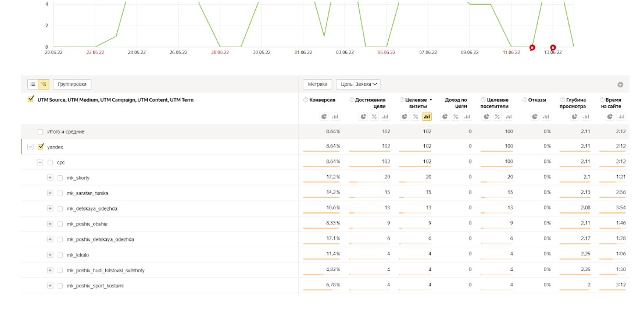Image resolution: width=644 pixels, height=320 pixels.
Task: Click highlighted bar chart icon under Целевые визиты
Action: point(427,117)
